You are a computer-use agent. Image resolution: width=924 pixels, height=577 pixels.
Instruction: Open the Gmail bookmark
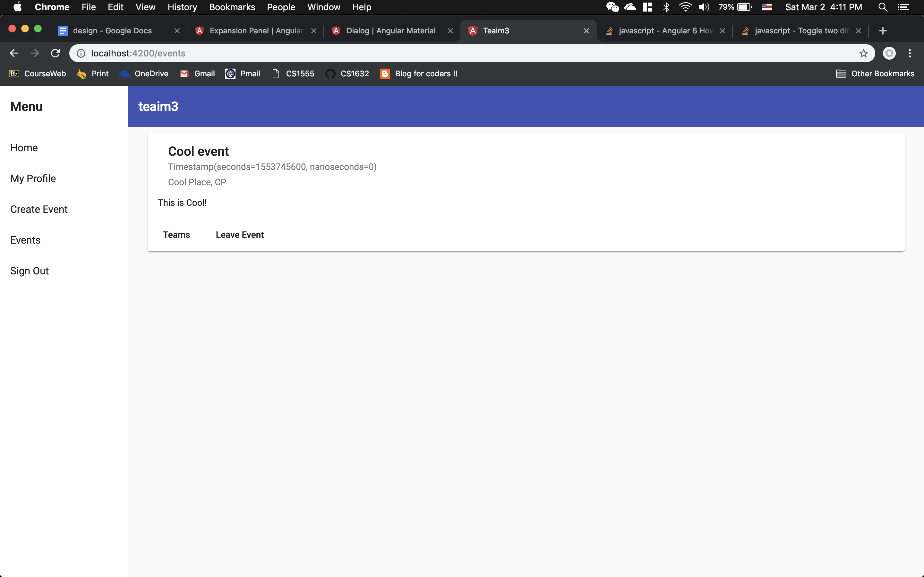click(x=197, y=74)
